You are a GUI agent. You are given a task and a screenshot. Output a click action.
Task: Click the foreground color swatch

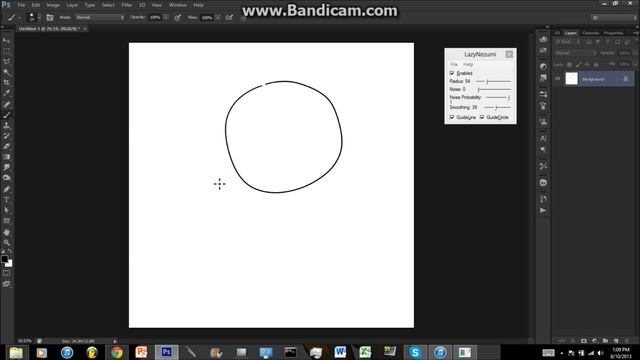pos(4,259)
